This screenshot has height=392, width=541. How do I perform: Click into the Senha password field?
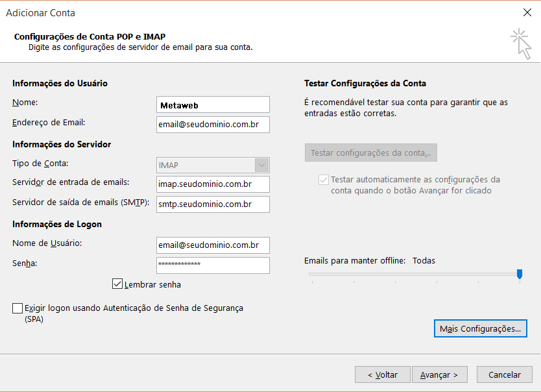point(213,265)
